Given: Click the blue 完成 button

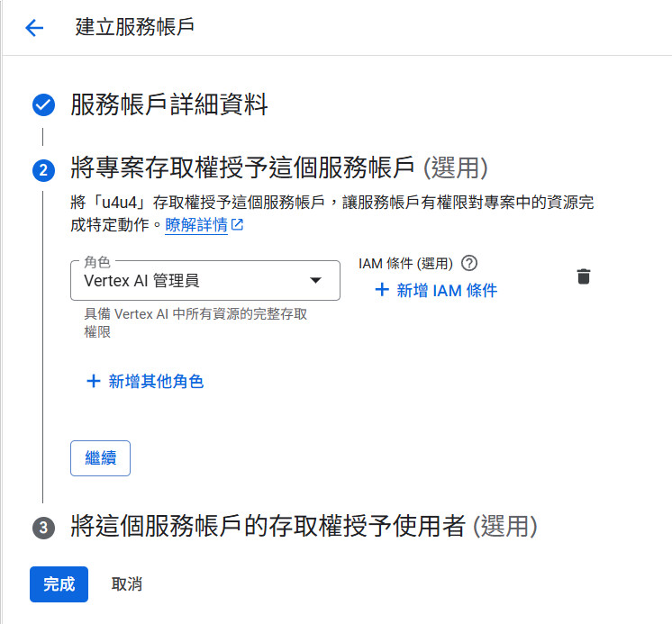Looking at the screenshot, I should (59, 583).
